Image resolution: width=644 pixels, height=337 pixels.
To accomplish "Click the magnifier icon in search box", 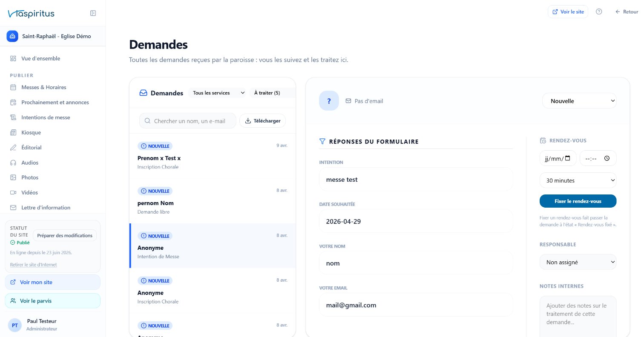I will tap(147, 121).
